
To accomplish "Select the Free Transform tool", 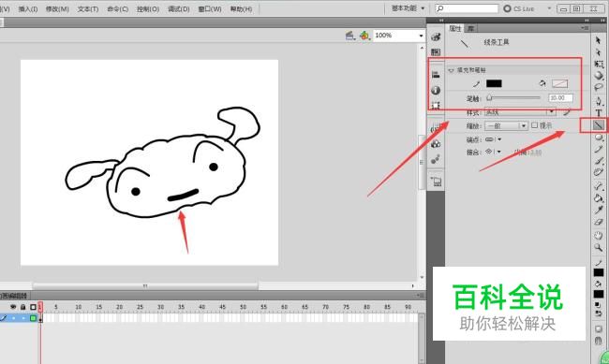I will (x=599, y=64).
